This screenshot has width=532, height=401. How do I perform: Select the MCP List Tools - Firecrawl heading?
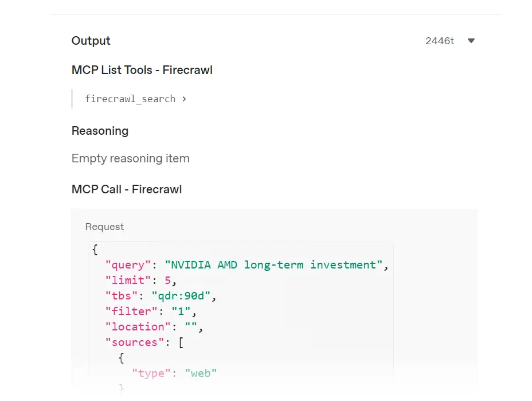[x=142, y=70]
